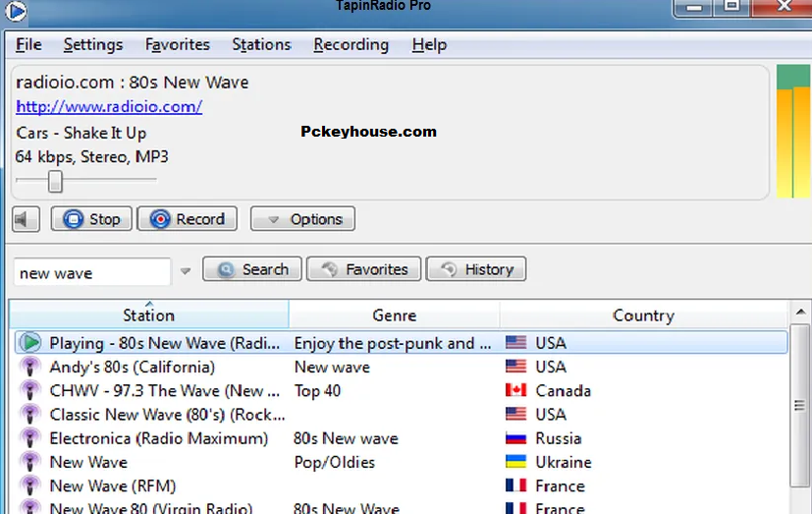Sort by the Station column header
Image resolution: width=812 pixels, height=514 pixels.
(148, 314)
